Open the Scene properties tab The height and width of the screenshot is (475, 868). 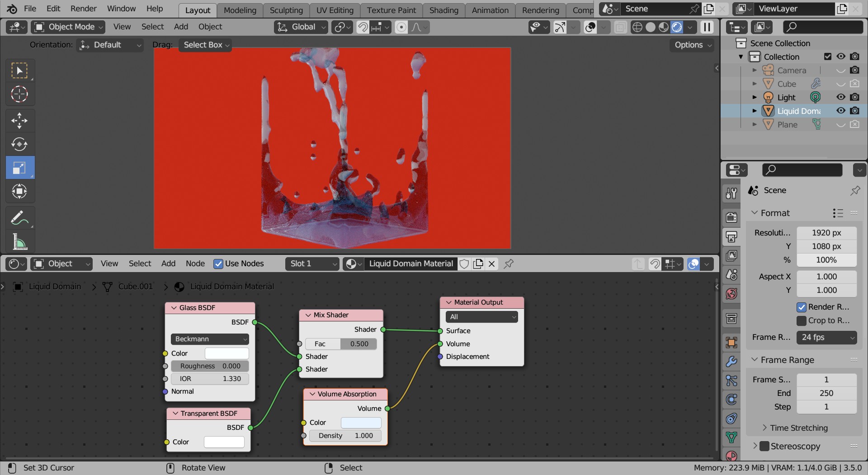coord(731,275)
